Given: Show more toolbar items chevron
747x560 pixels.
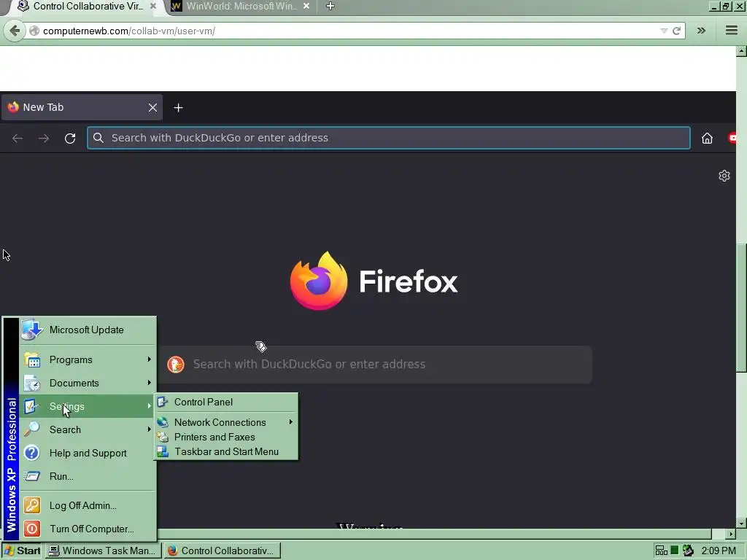Looking at the screenshot, I should pos(701,31).
